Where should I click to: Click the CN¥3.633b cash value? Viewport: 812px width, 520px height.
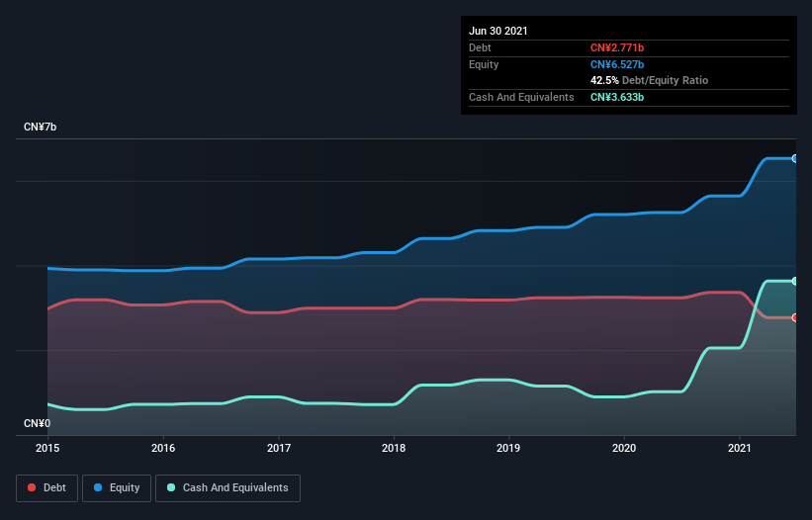[617, 97]
